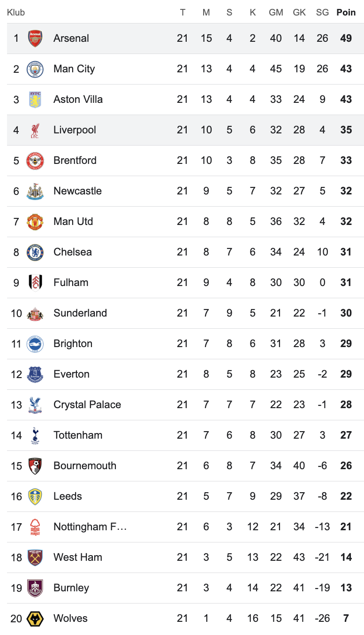Click the Klub column header
The image size is (364, 635).
pyautogui.click(x=16, y=13)
